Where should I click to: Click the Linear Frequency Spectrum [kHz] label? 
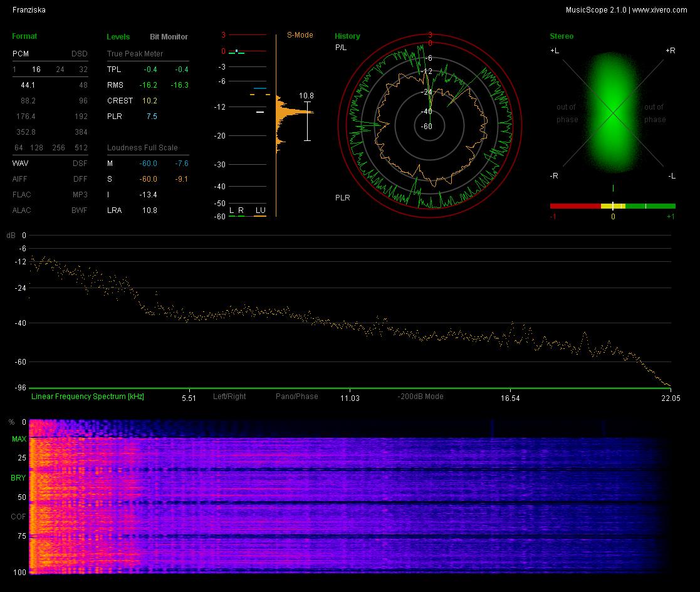click(x=88, y=396)
